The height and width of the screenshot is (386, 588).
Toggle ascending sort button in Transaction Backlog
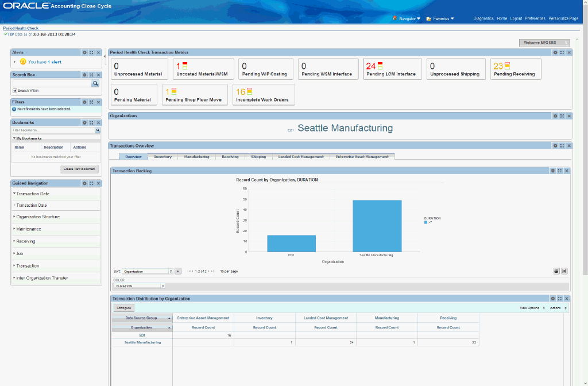(178, 271)
